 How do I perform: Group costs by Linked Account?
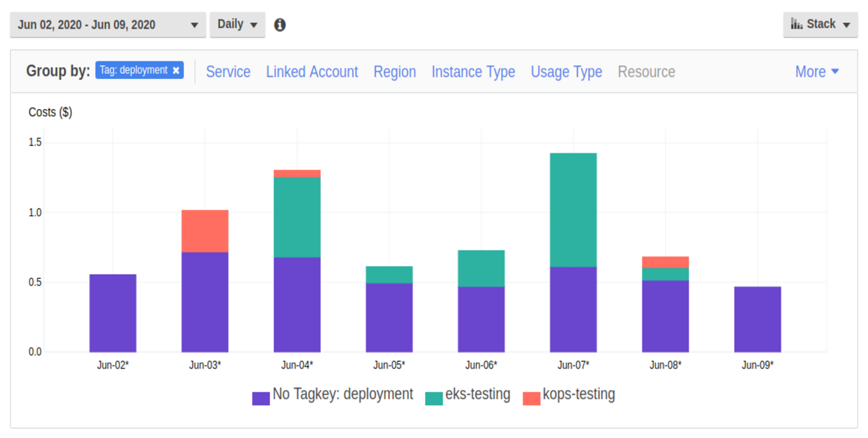pos(311,72)
